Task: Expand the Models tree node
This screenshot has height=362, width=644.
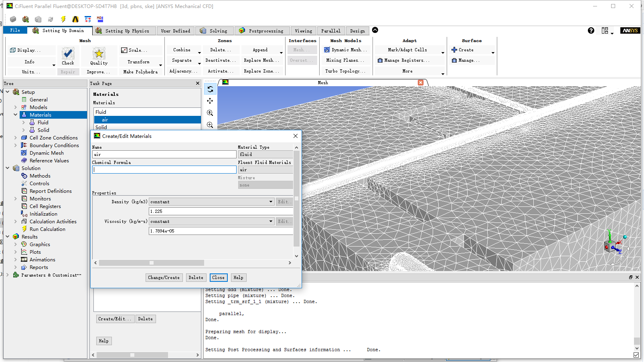Action: [x=16, y=107]
